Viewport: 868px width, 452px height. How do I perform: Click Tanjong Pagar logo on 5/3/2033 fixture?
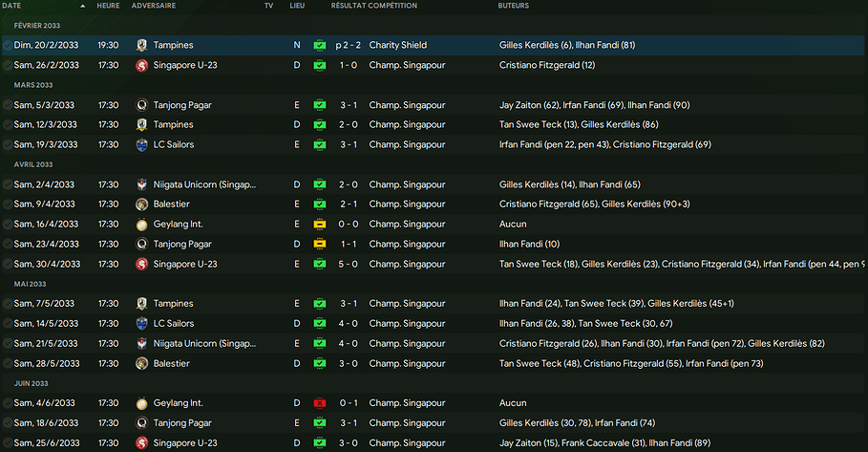click(142, 105)
